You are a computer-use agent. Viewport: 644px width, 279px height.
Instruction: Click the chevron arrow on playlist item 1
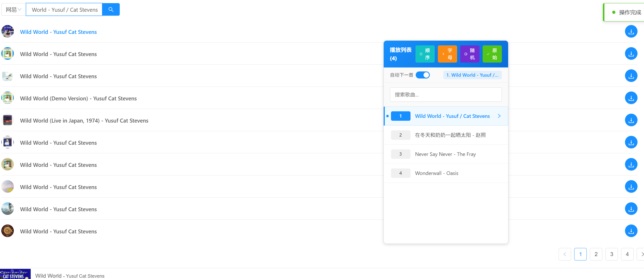tap(499, 116)
